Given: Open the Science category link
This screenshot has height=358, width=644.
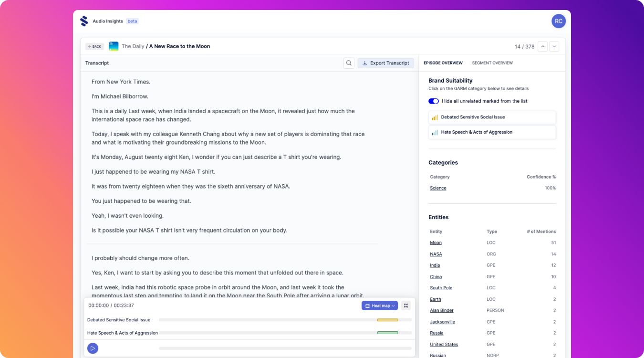Looking at the screenshot, I should tap(438, 188).
